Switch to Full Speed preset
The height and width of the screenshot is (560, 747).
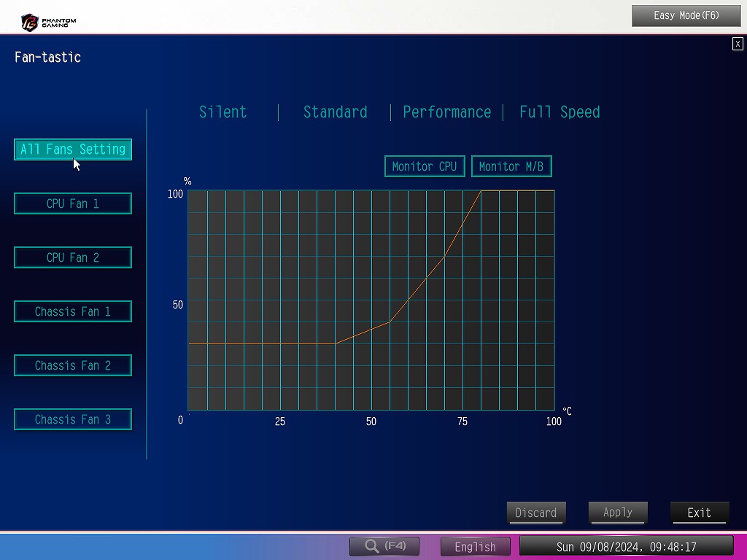tap(560, 112)
